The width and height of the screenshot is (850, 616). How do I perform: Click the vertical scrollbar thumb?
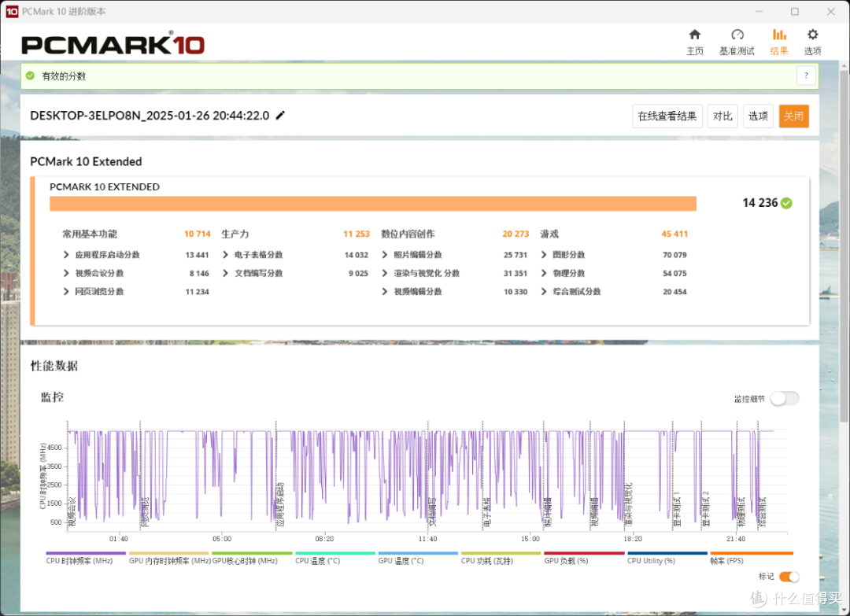point(844,246)
